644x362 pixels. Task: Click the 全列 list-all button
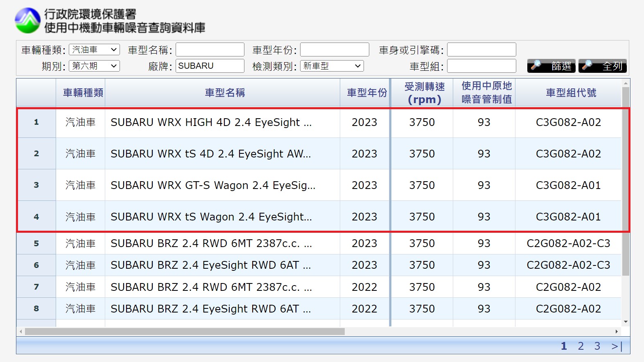(602, 66)
